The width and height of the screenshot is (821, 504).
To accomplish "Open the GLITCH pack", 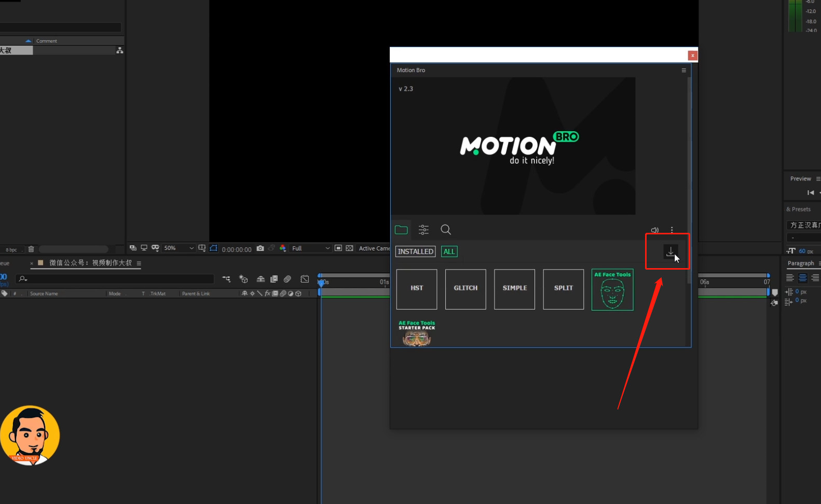I will pyautogui.click(x=466, y=289).
